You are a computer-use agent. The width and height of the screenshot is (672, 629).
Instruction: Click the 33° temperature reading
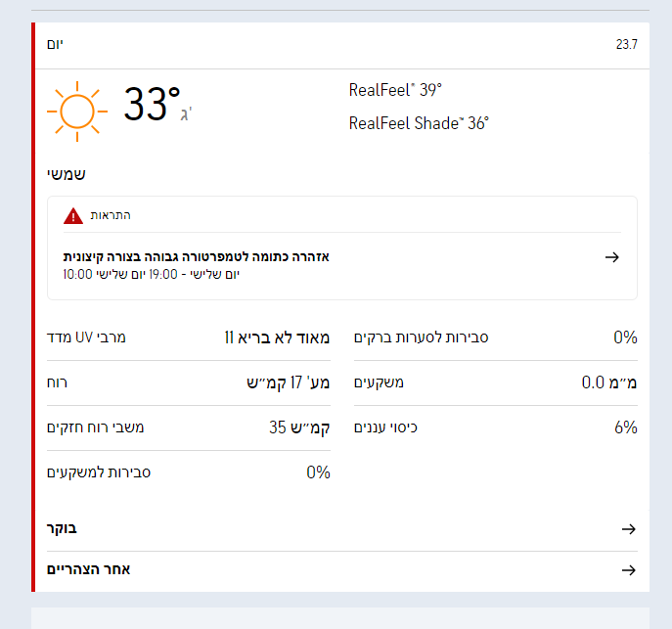[152, 105]
